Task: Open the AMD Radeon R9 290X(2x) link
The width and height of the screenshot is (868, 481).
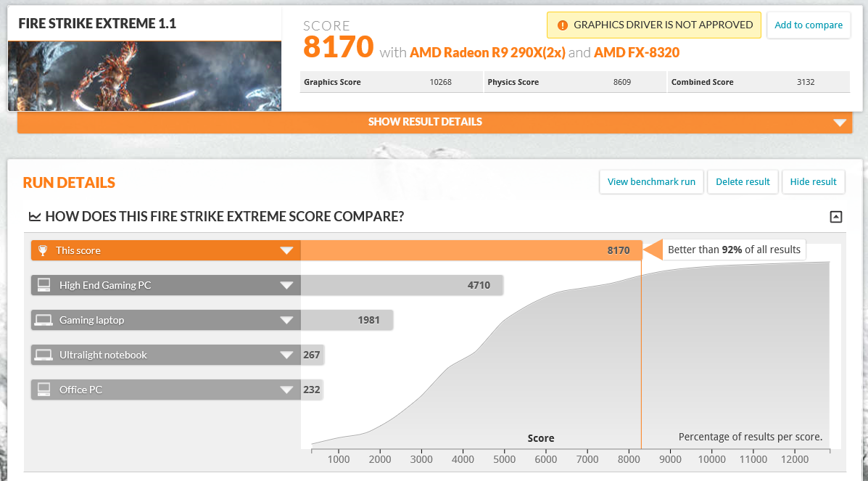Action: tap(487, 53)
